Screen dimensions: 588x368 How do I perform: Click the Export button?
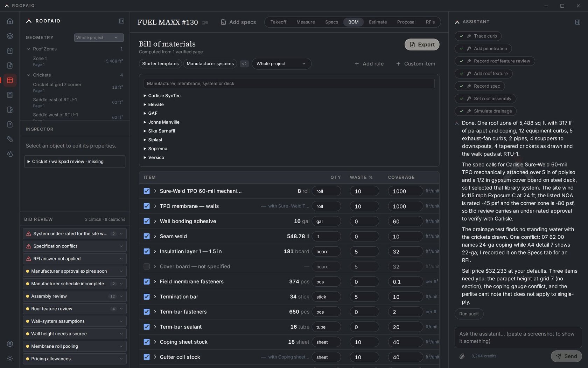[422, 45]
